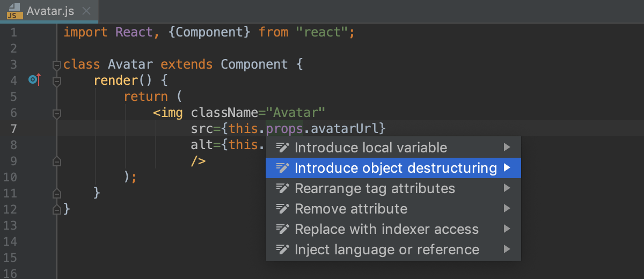Image resolution: width=644 pixels, height=279 pixels.
Task: Open the submenu arrow for Introduce local variable
Action: click(x=507, y=148)
